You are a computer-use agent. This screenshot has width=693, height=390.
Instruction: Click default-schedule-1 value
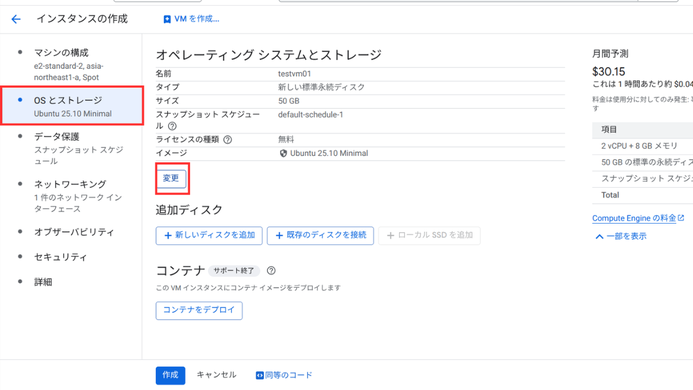(x=310, y=115)
